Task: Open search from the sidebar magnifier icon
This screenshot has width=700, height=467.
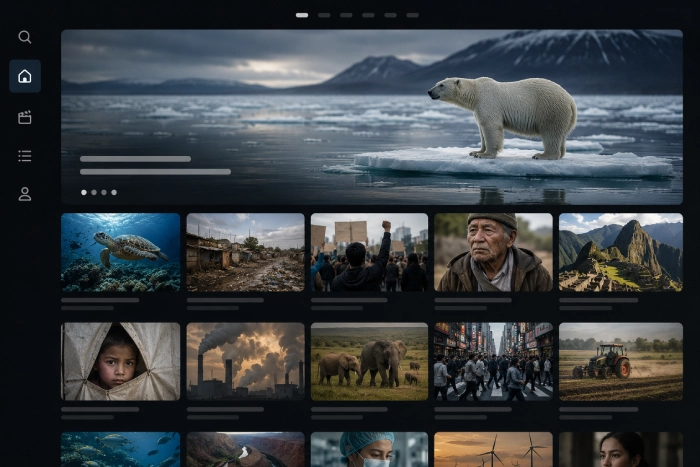Action: click(25, 37)
